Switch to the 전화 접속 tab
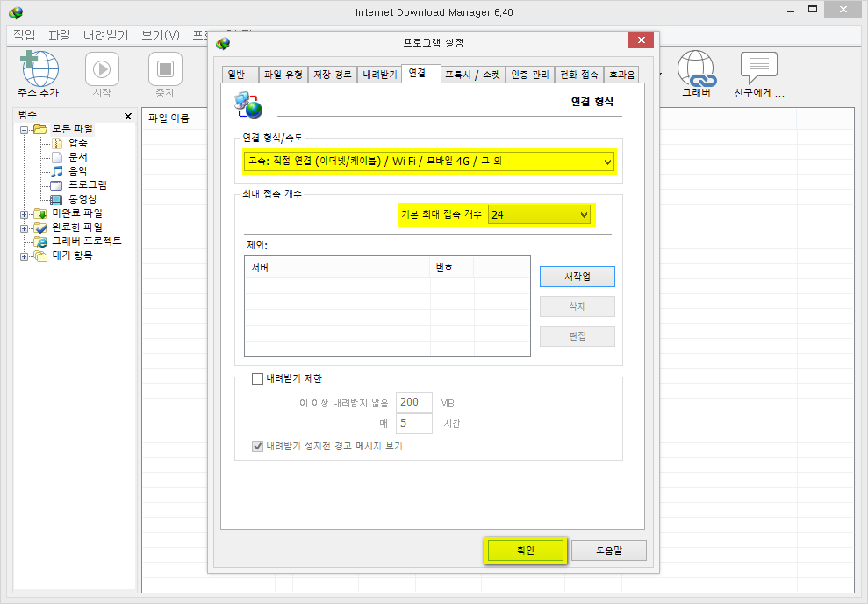This screenshot has height=604, width=868. pyautogui.click(x=579, y=75)
